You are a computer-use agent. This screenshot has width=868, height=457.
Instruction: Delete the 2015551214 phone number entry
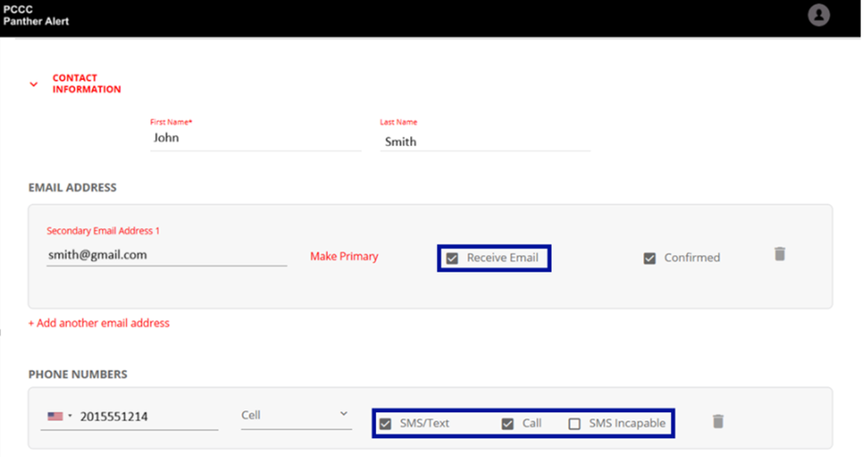[718, 421]
